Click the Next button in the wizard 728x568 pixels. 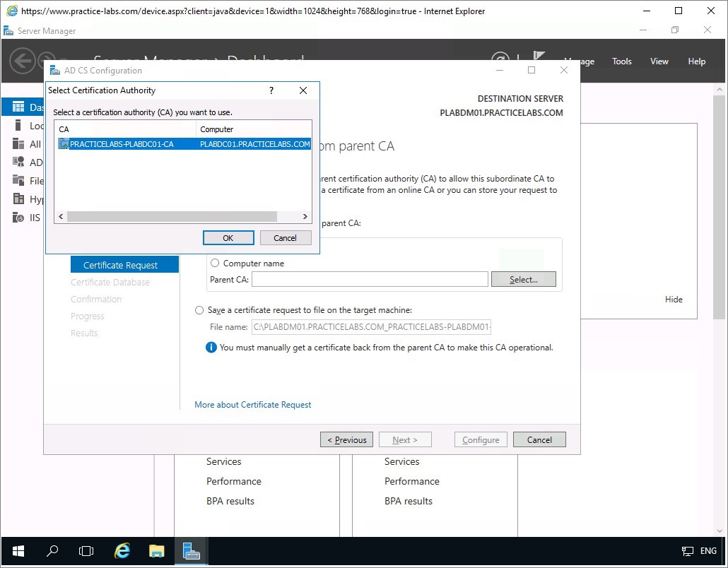coord(405,439)
